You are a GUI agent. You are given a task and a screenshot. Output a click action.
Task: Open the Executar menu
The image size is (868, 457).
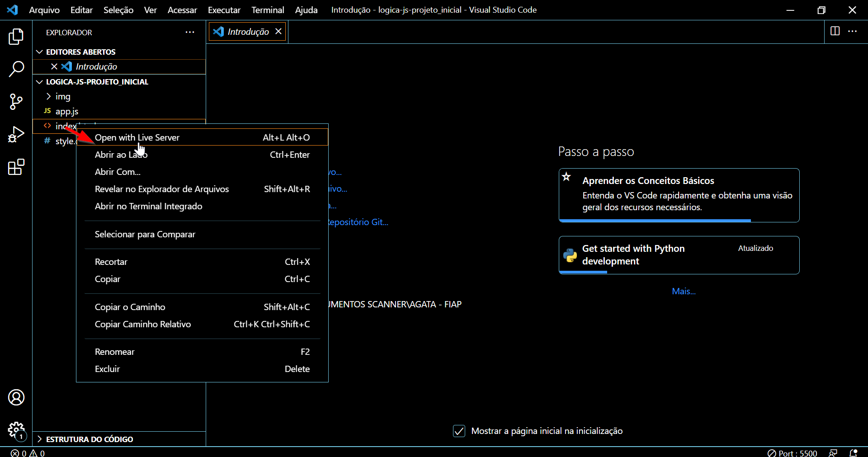pos(224,10)
